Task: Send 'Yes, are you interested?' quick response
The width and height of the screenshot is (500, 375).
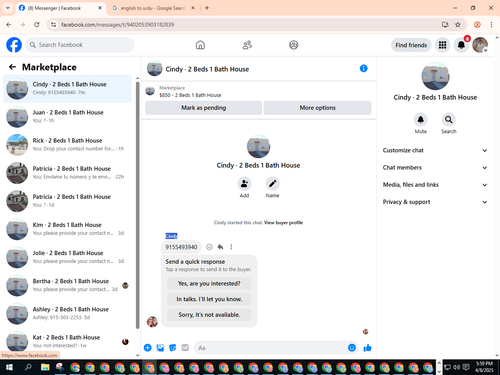Action: click(x=209, y=284)
